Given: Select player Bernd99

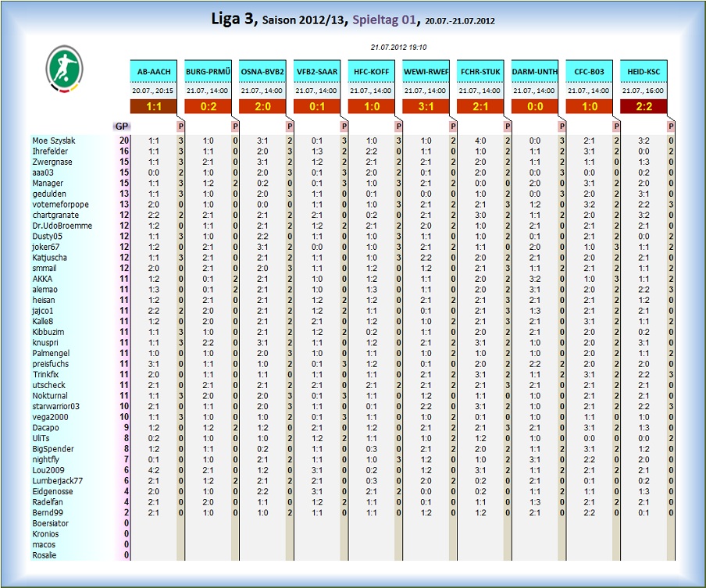Looking at the screenshot, I should (48, 512).
